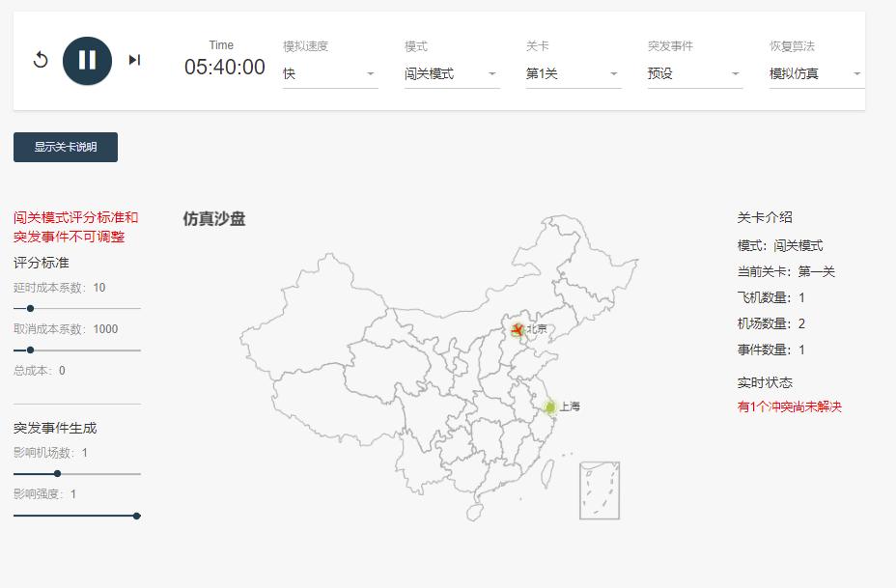Click the 取消成本系数 slider handle
This screenshot has height=588, width=896.
pos(30,350)
